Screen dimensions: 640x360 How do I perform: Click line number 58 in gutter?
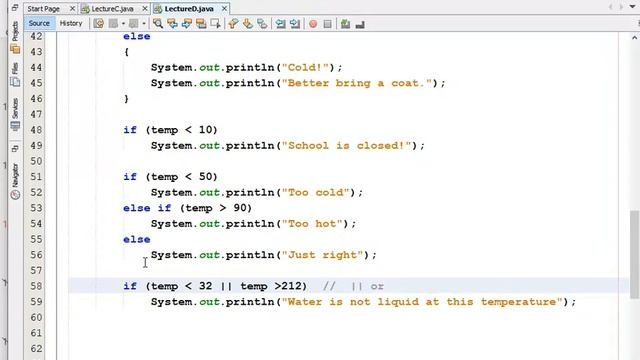[x=36, y=286]
